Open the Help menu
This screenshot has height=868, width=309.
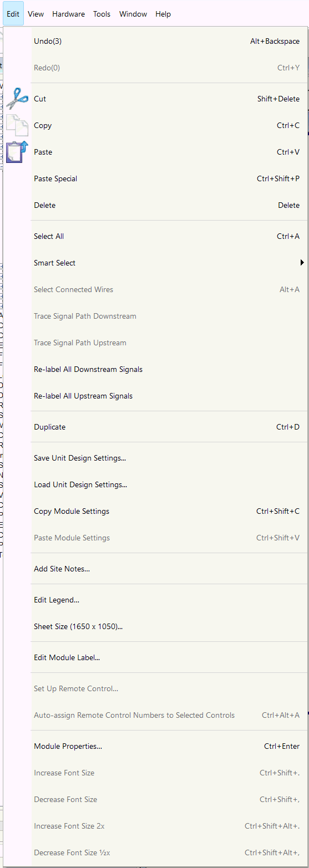coord(163,14)
